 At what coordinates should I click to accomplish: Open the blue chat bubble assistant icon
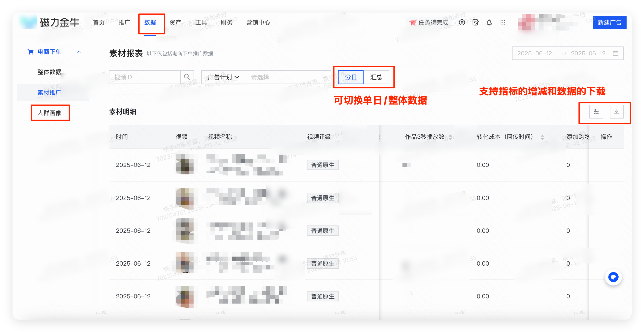613,277
